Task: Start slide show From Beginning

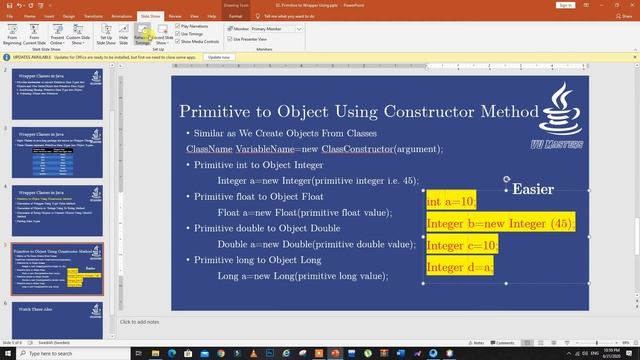Action: point(12,34)
